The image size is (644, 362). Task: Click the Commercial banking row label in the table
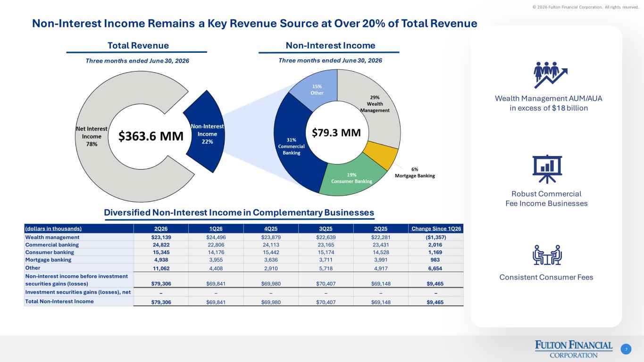(52, 245)
